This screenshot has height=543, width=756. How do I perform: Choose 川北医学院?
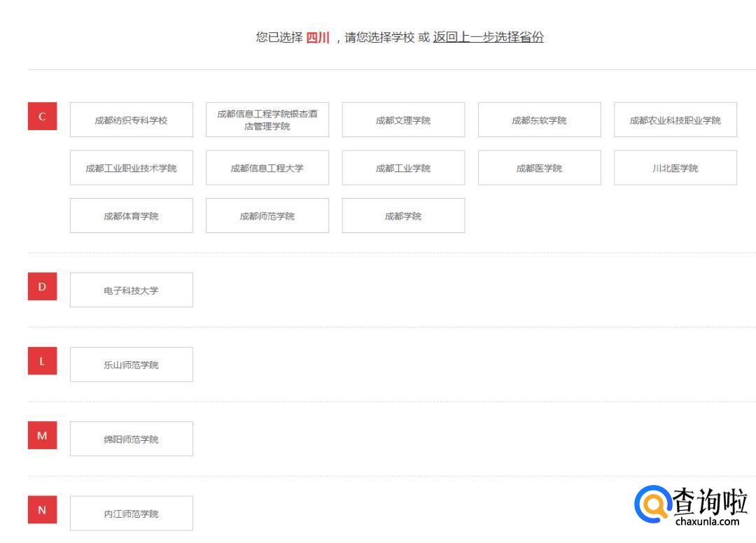(x=675, y=168)
